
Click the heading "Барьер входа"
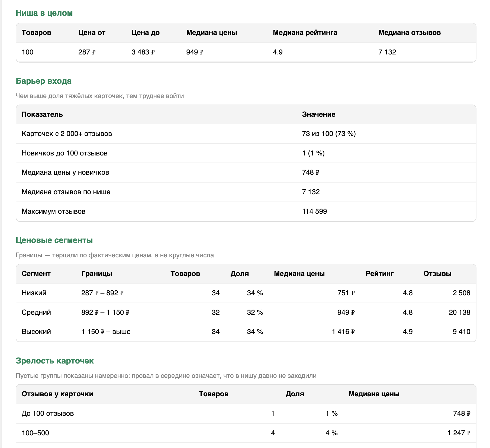point(44,81)
